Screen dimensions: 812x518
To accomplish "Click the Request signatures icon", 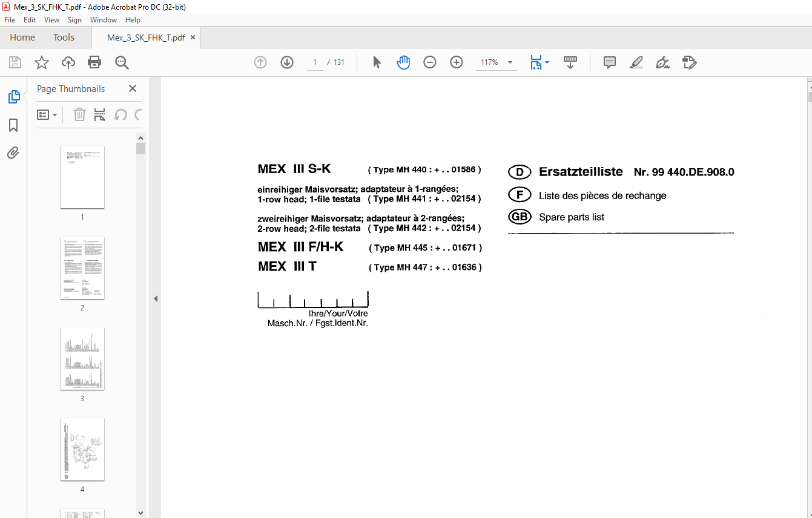I will tap(689, 62).
